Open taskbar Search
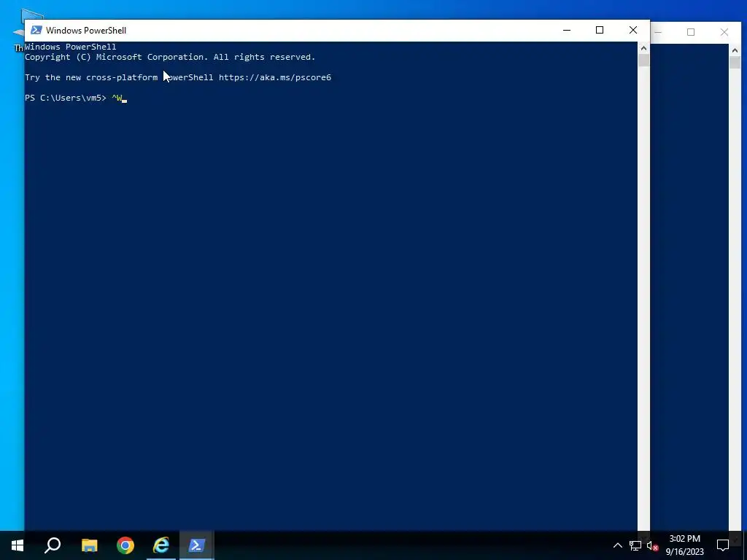 [x=53, y=545]
